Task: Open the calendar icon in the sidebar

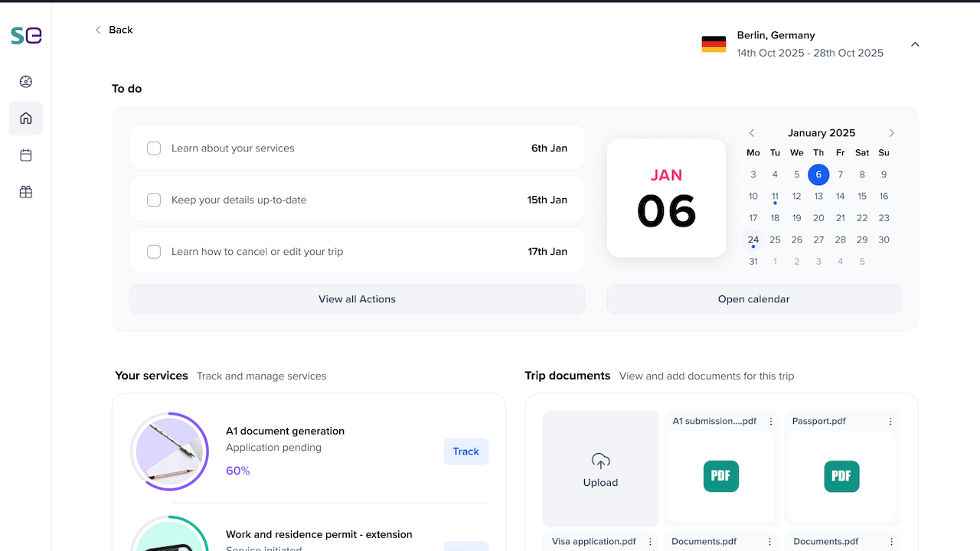Action: pyautogui.click(x=26, y=155)
